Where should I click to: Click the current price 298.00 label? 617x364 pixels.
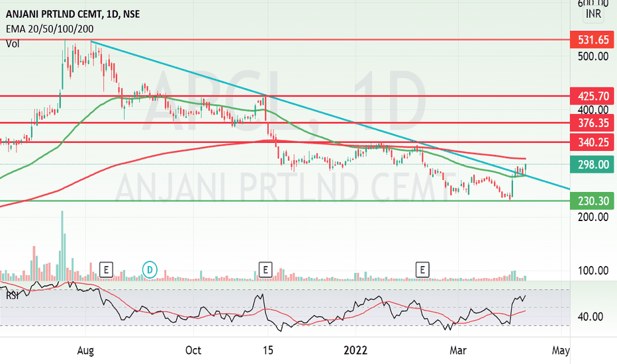pyautogui.click(x=593, y=165)
